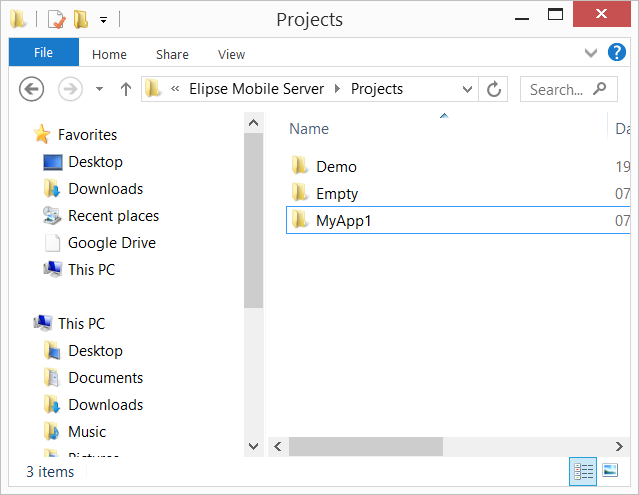639x495 pixels.
Task: Click the search magnifier icon
Action: (599, 88)
